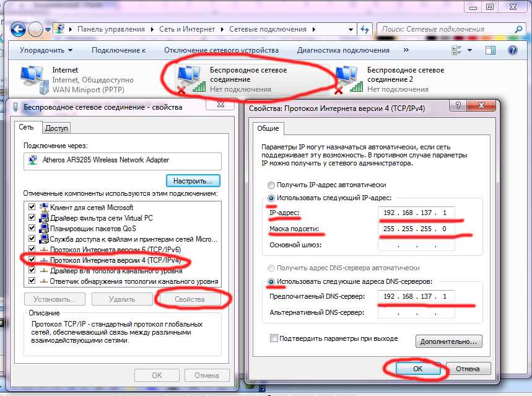This screenshot has width=532, height=396.
Task: Toggle Протокол Интернета версии 4 checkbox
Action: click(32, 260)
